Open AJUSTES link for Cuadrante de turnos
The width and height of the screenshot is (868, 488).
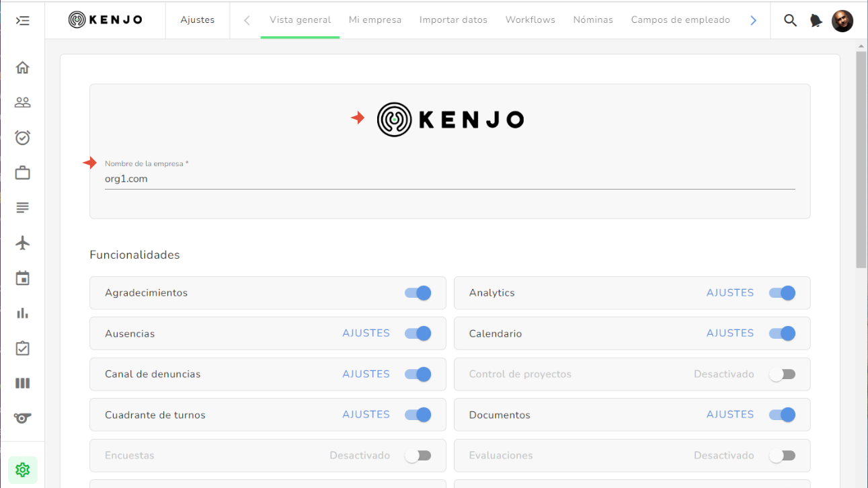click(x=366, y=415)
